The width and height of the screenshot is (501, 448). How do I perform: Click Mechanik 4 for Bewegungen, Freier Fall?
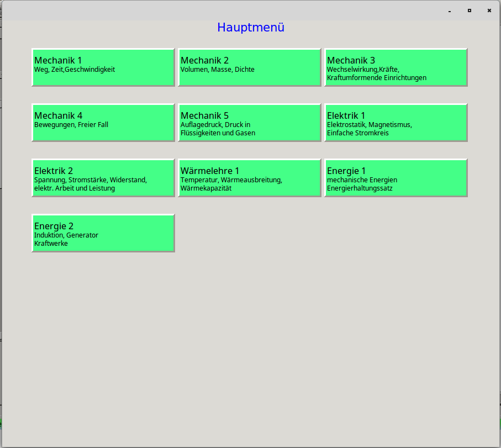(x=103, y=122)
